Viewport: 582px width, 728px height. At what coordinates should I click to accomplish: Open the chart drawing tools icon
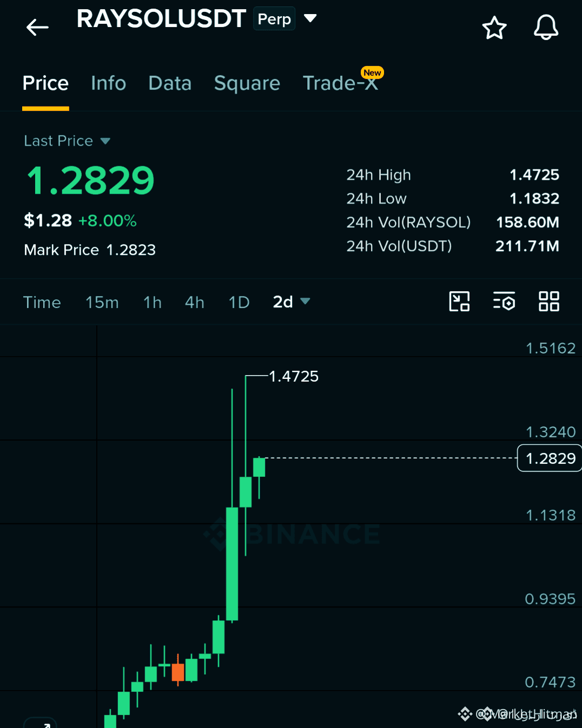(459, 301)
